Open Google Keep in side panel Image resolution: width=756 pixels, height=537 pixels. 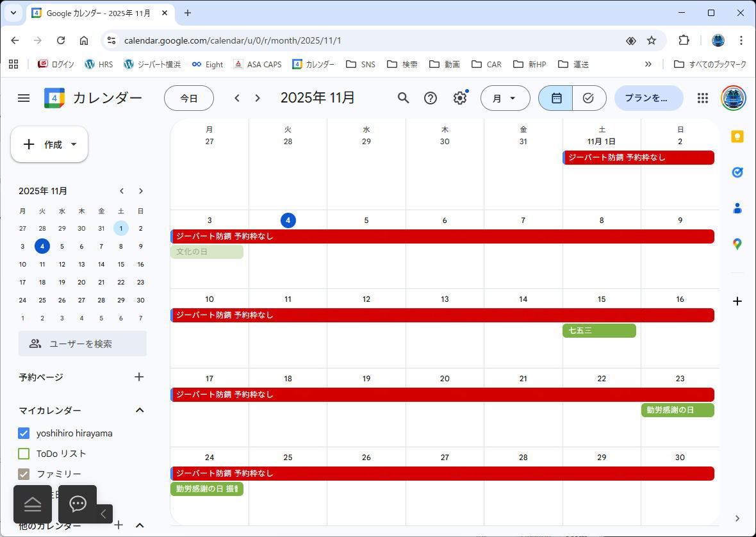tap(737, 136)
